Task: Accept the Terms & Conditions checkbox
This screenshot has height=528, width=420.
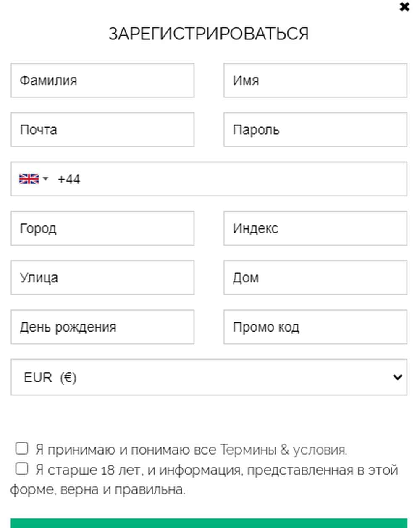Action: pos(22,448)
